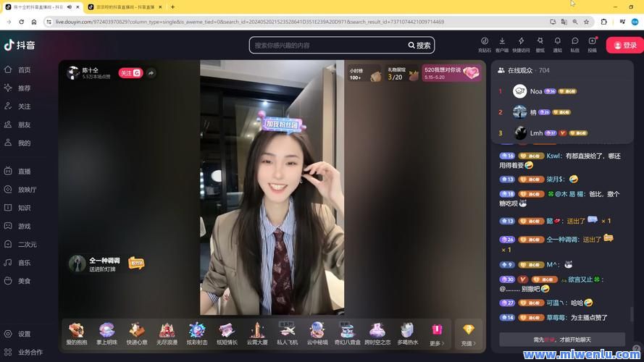Open the 壁纸 wallpaper icon

[x=540, y=44]
